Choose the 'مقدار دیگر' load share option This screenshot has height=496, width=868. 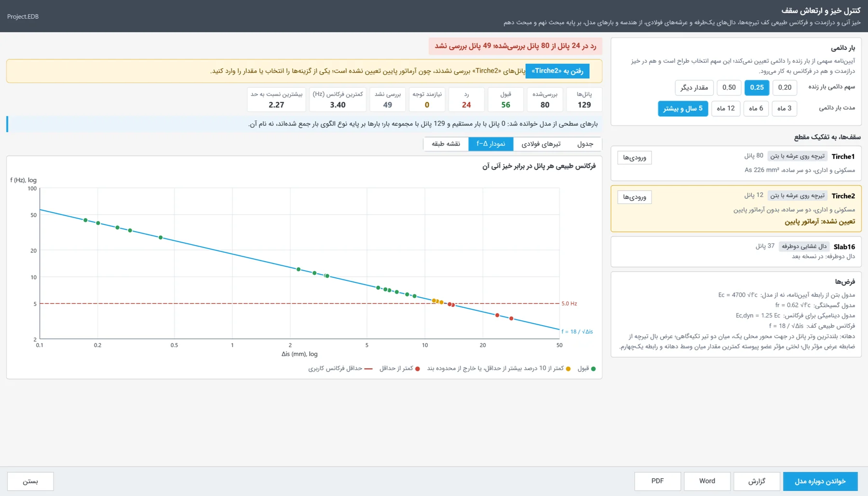694,87
